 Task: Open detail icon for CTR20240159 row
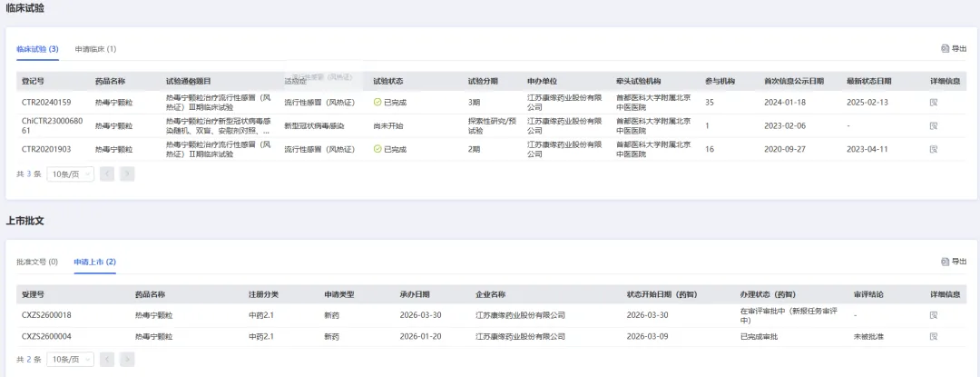934,102
